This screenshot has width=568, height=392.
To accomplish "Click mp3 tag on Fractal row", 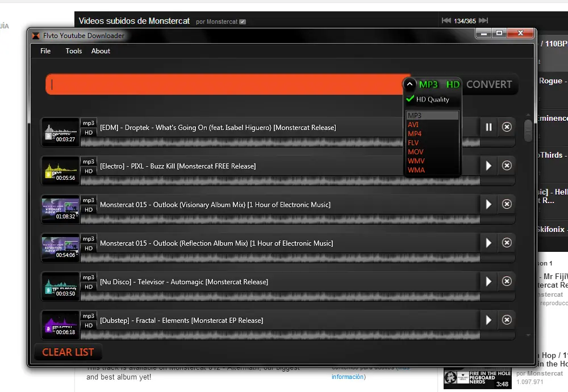I will (89, 316).
